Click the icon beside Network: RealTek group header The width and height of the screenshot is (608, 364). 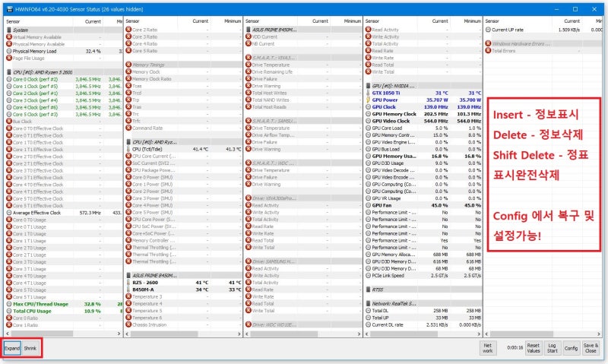coord(368,303)
